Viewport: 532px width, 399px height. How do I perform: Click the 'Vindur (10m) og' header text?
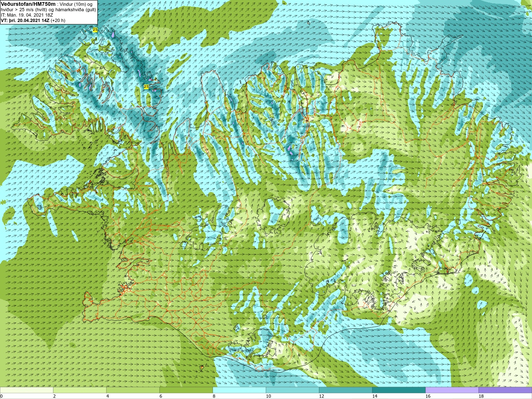pyautogui.click(x=76, y=4)
